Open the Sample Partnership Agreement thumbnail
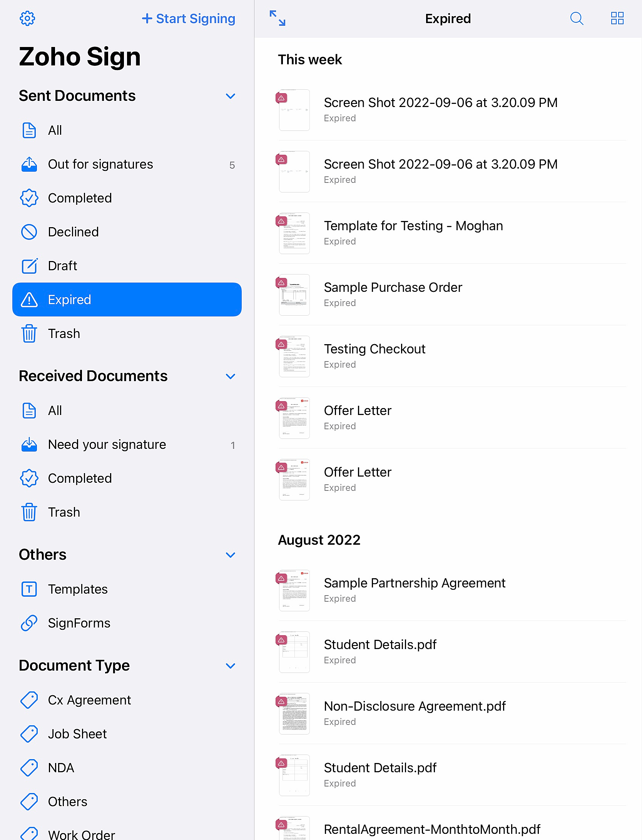Image resolution: width=642 pixels, height=840 pixels. [x=294, y=591]
